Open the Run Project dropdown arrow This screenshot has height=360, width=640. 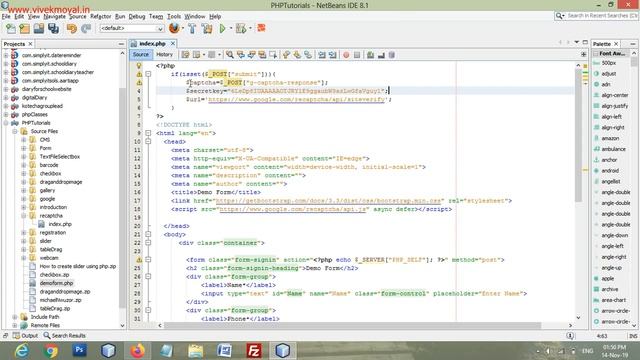coord(231,29)
